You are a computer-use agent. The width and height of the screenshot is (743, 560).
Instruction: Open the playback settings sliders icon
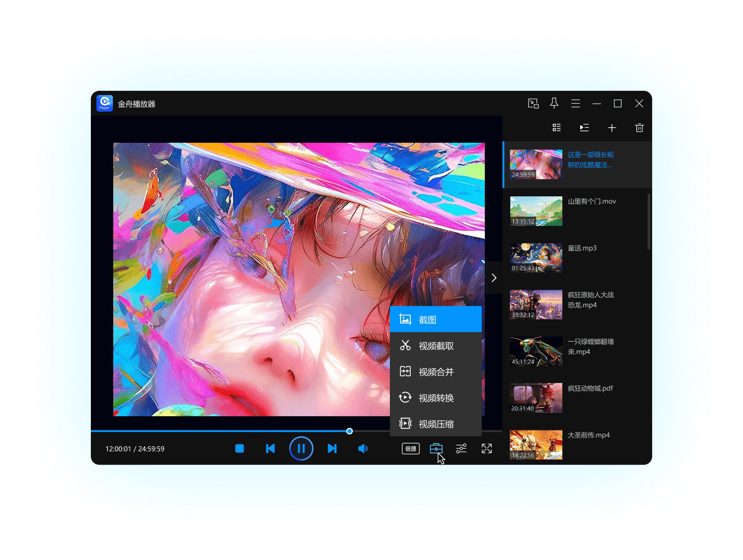(x=461, y=449)
